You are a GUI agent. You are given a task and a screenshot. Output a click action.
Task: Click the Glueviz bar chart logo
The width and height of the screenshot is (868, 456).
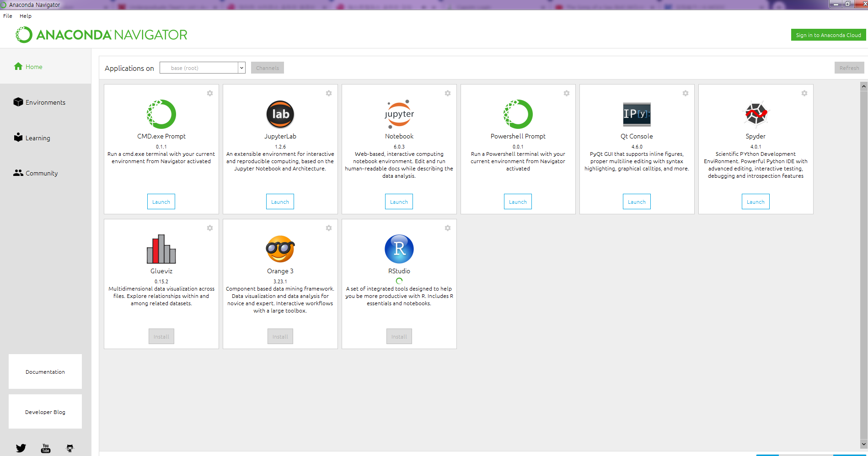click(x=161, y=249)
